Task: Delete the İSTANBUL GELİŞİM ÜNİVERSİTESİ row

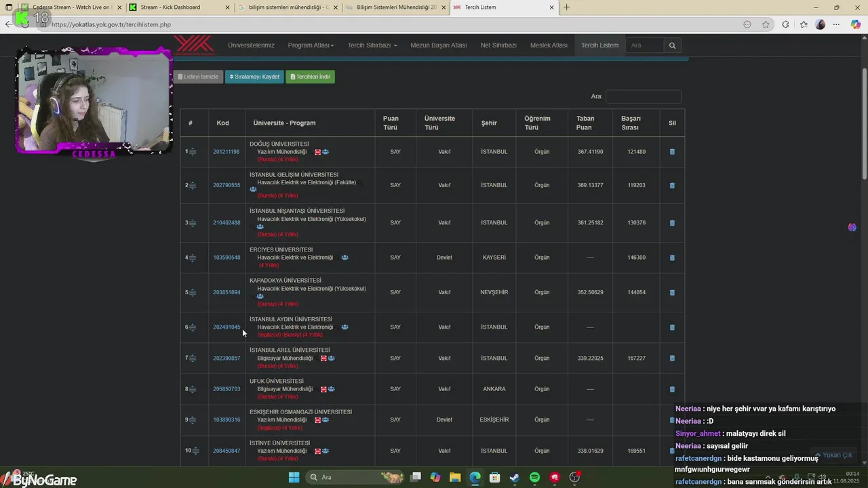Action: (672, 185)
